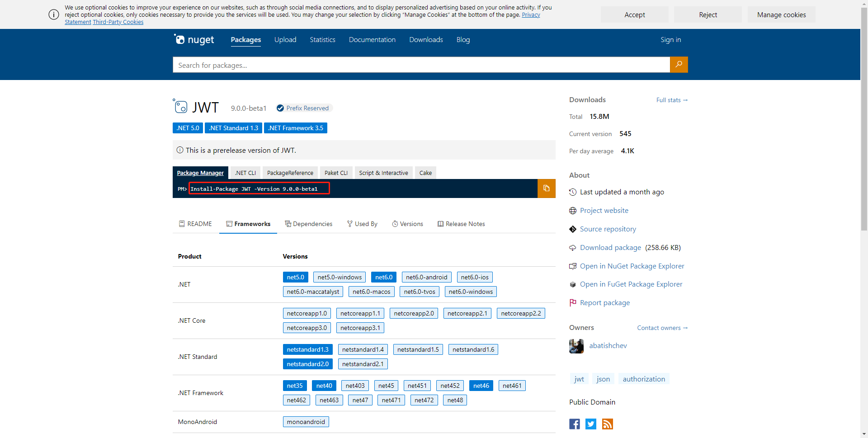Click the JWT package icon beside the title
868x438 pixels.
[180, 106]
